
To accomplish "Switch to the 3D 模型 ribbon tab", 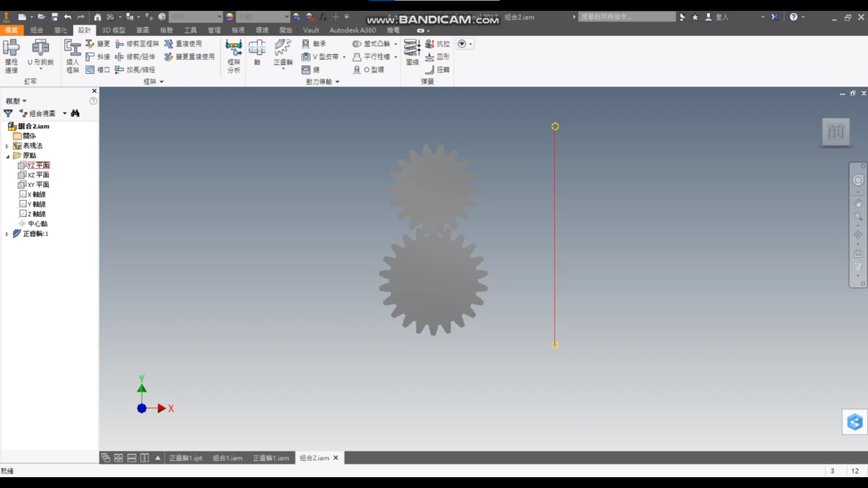I will pyautogui.click(x=113, y=30).
